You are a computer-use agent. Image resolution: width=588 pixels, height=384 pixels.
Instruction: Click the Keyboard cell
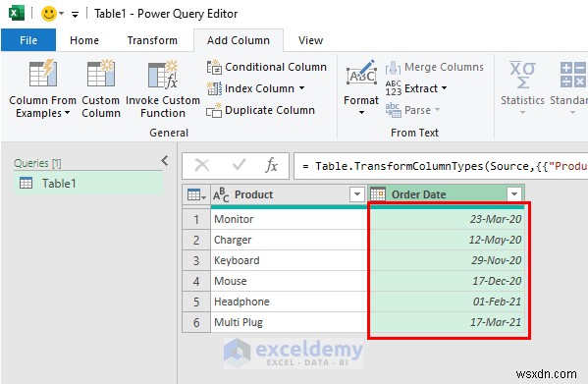coord(289,260)
